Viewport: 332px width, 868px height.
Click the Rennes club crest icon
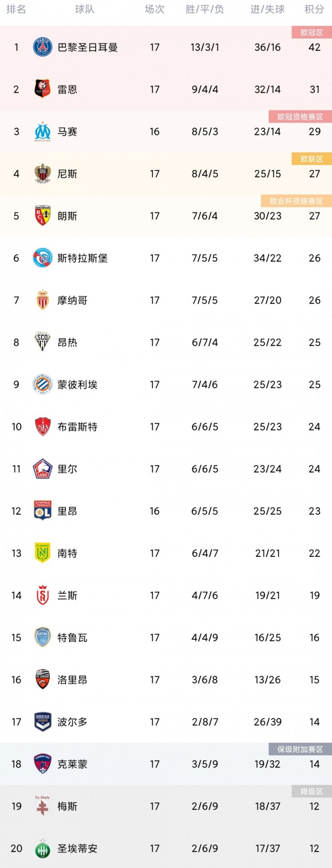click(x=42, y=89)
